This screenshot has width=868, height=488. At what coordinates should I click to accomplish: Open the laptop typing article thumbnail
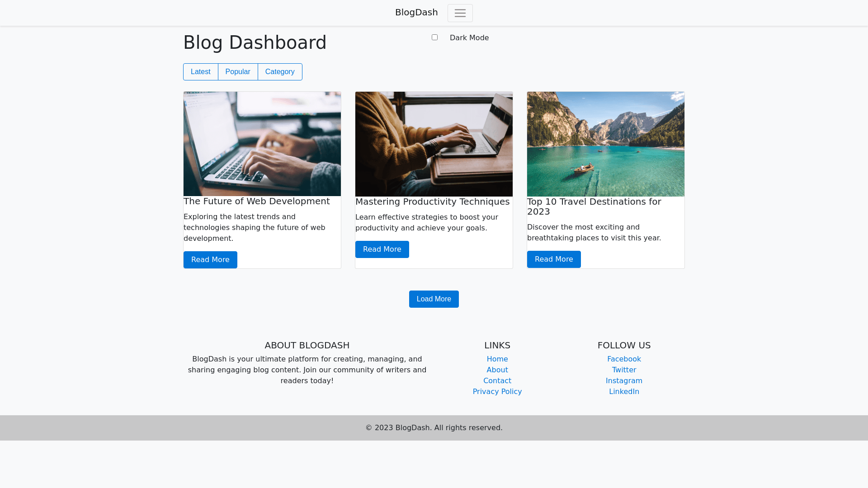262,144
